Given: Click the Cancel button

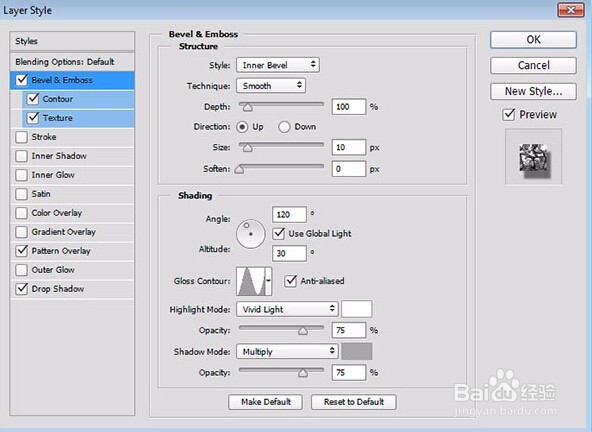Looking at the screenshot, I should 533,65.
